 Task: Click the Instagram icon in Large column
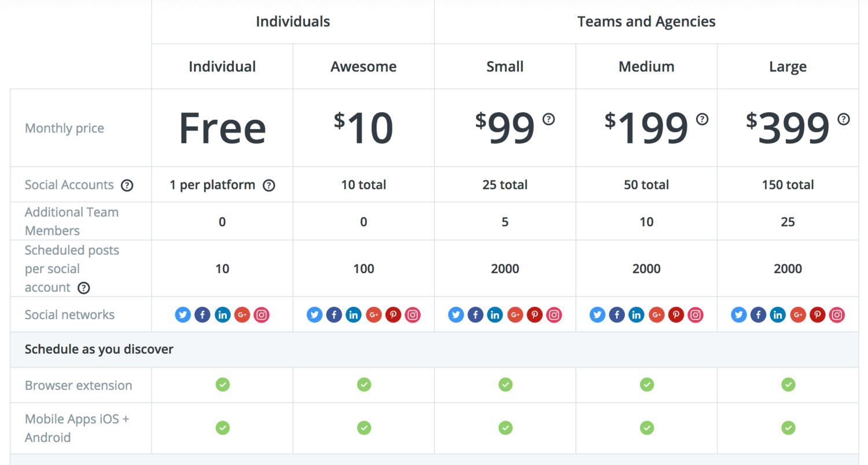(x=837, y=315)
